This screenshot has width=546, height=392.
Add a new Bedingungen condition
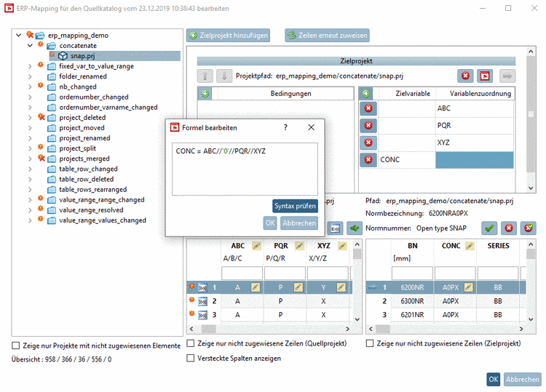[x=205, y=94]
